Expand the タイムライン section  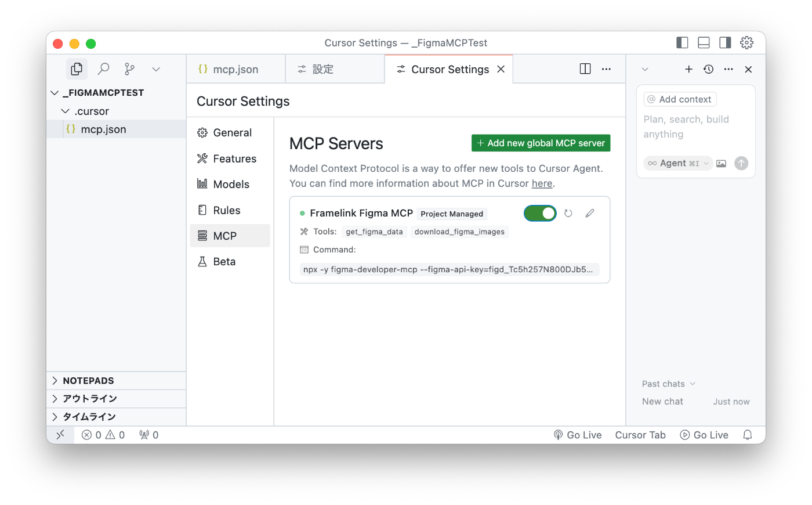tap(116, 417)
